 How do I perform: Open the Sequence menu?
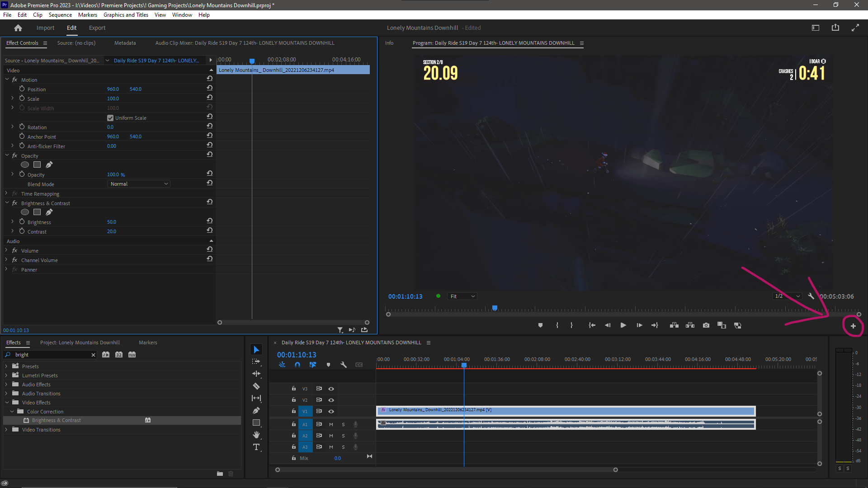(x=60, y=14)
